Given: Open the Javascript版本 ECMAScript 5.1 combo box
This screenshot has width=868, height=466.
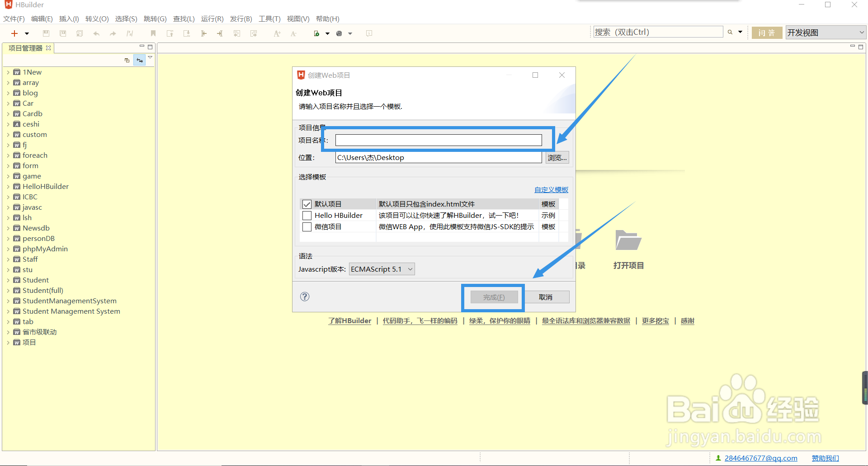Looking at the screenshot, I should pyautogui.click(x=382, y=269).
